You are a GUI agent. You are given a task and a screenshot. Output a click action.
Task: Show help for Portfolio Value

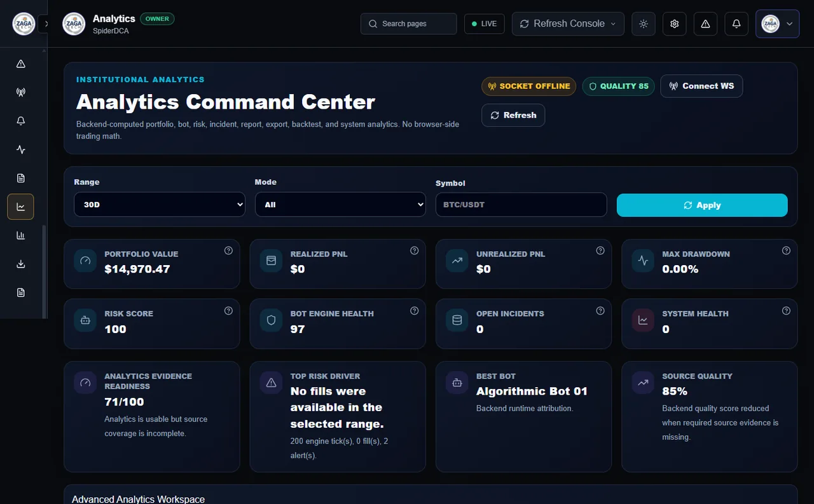(229, 250)
